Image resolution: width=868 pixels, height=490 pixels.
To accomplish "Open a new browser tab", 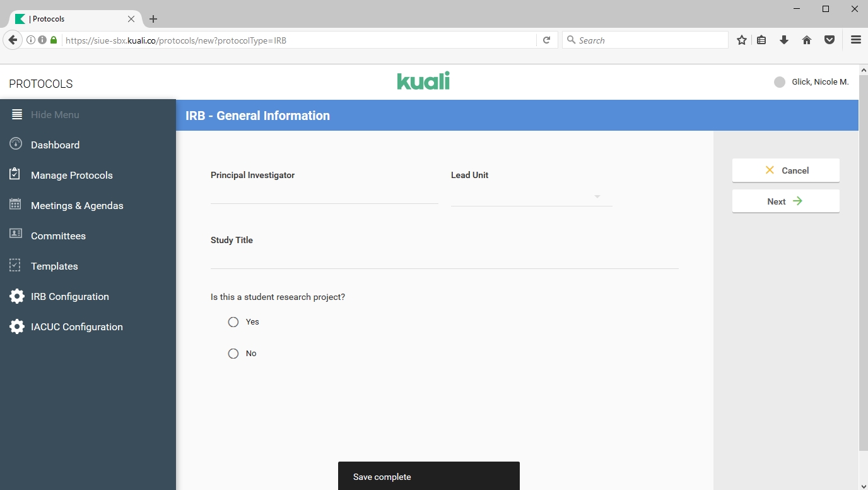I will click(x=153, y=19).
